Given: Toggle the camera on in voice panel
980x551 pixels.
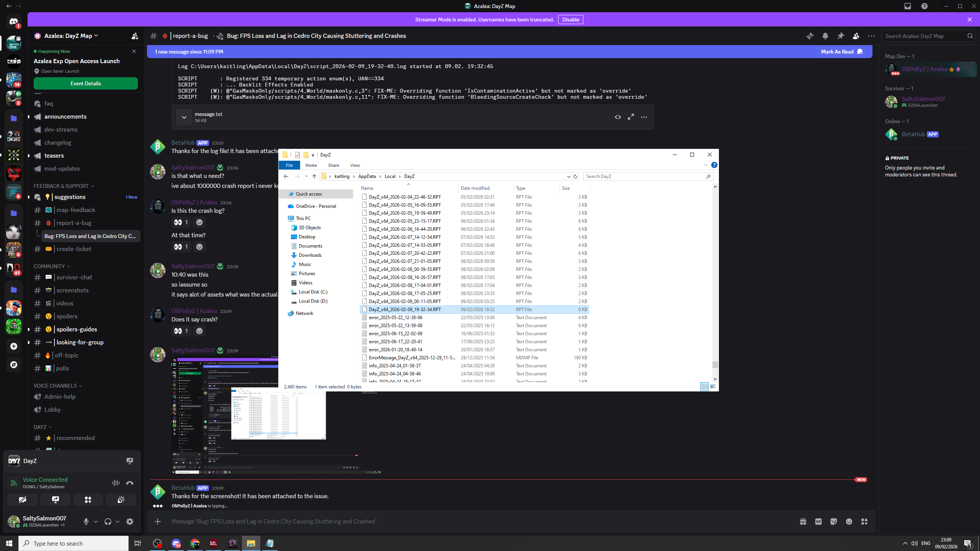Looking at the screenshot, I should pos(23,500).
